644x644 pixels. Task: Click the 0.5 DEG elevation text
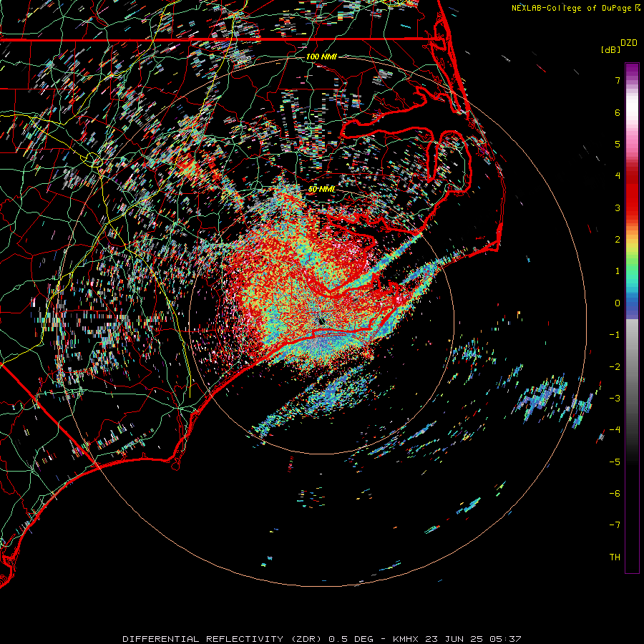click(x=351, y=639)
